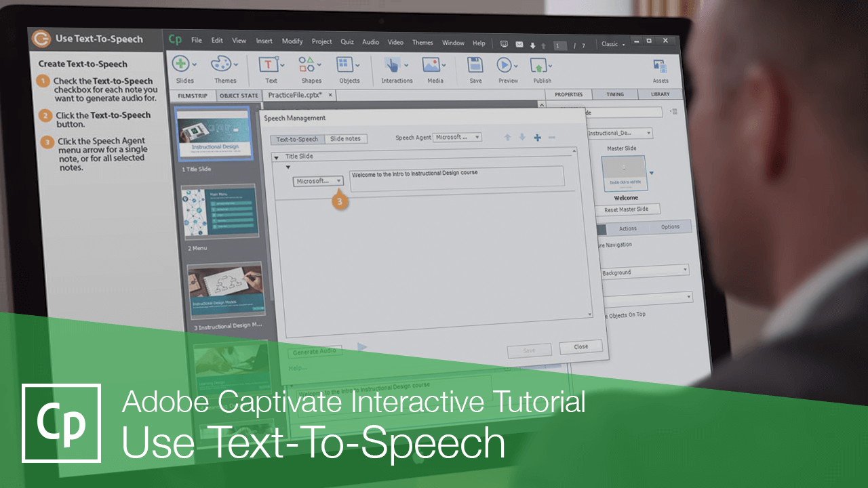The height and width of the screenshot is (488, 868).
Task: Click the Publish icon
Action: click(x=538, y=64)
